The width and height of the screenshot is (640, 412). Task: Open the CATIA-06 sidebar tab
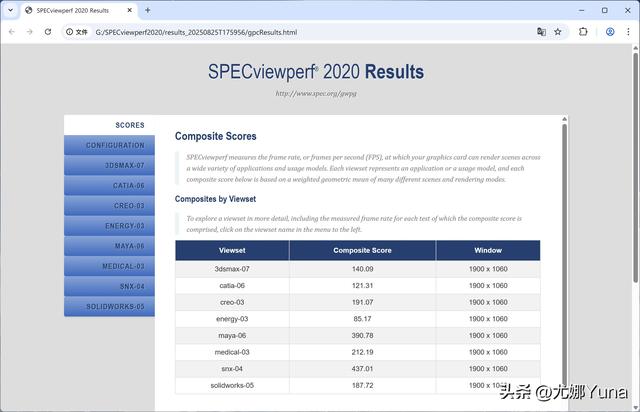pyautogui.click(x=109, y=185)
